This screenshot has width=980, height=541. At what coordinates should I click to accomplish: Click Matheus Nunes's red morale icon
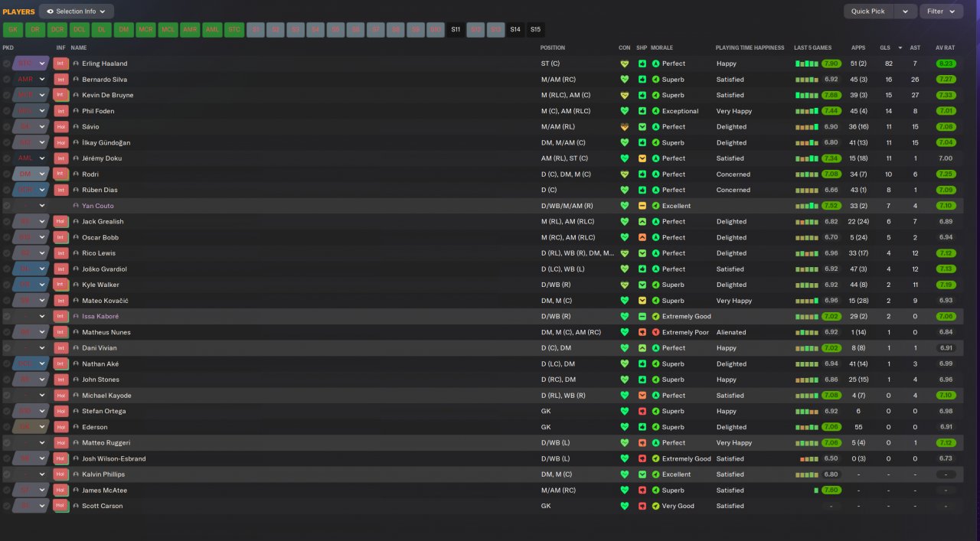pyautogui.click(x=655, y=332)
